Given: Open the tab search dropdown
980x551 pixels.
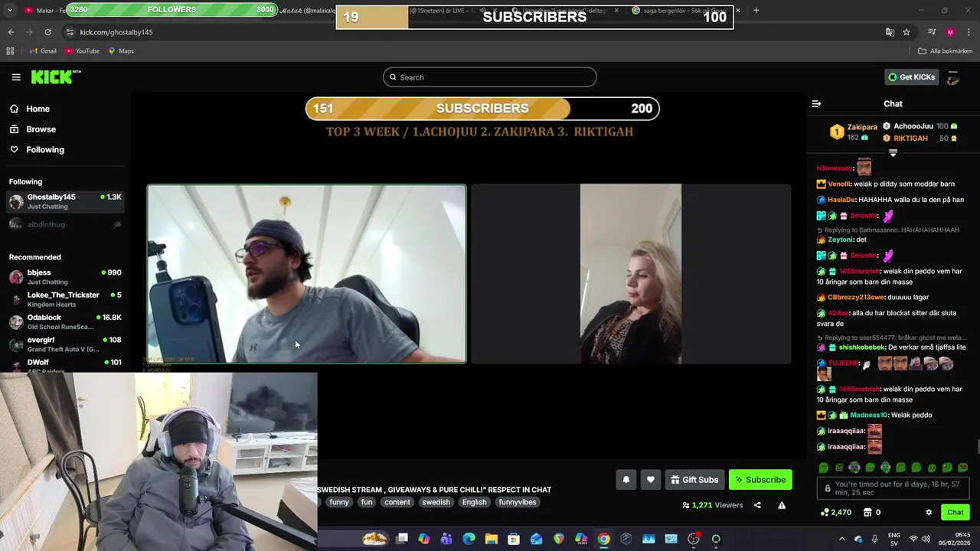Looking at the screenshot, I should 11,11.
